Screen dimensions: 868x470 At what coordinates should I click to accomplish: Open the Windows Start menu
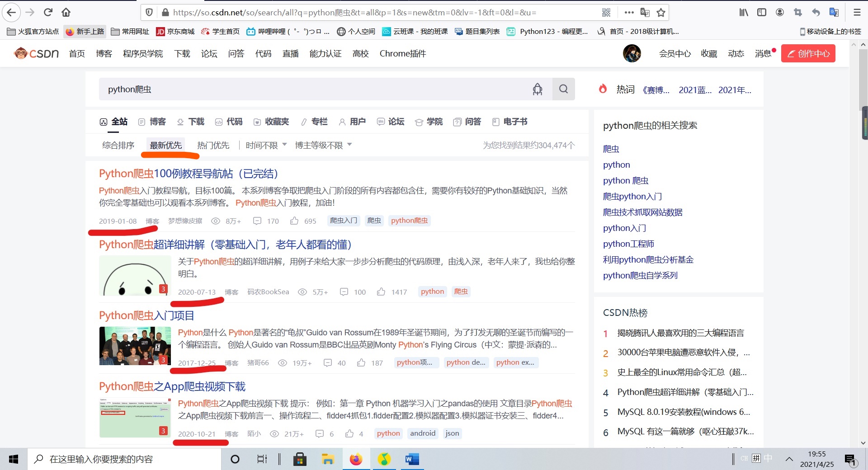[x=14, y=459]
